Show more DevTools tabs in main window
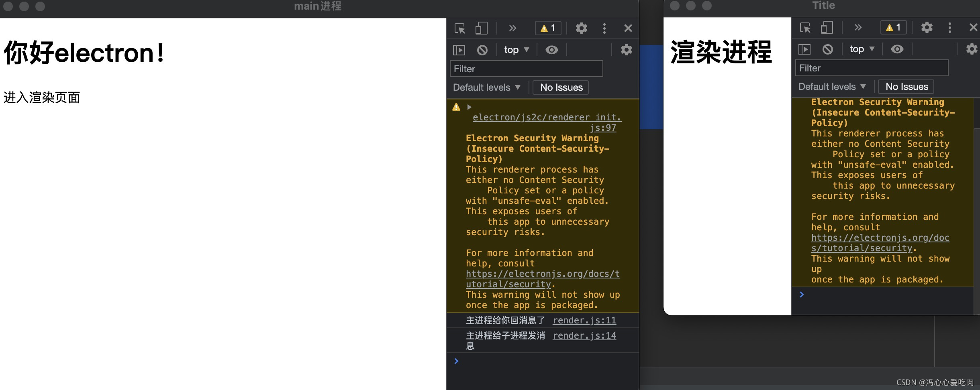 [x=512, y=28]
